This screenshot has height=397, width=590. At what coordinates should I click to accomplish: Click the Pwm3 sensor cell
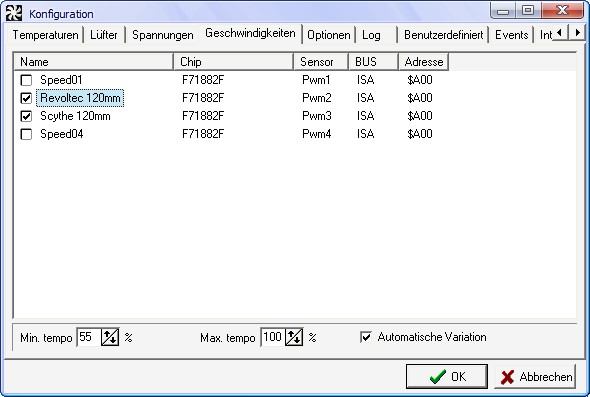tap(316, 116)
